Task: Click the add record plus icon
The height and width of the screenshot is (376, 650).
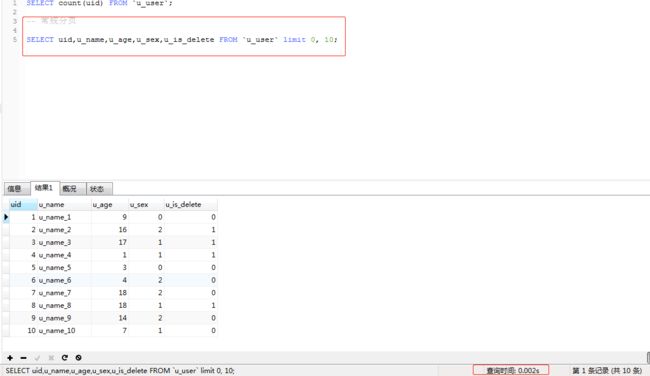Action: tap(10, 358)
